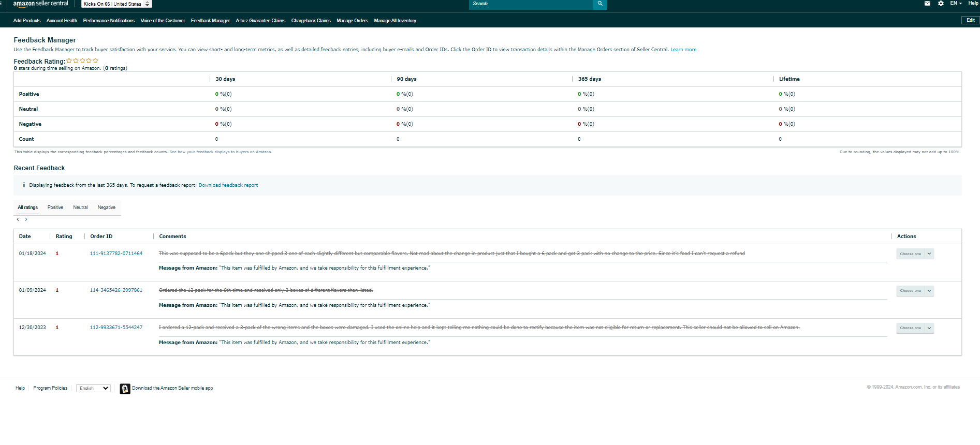
Task: Go to next feedback page arrow
Action: click(x=26, y=219)
